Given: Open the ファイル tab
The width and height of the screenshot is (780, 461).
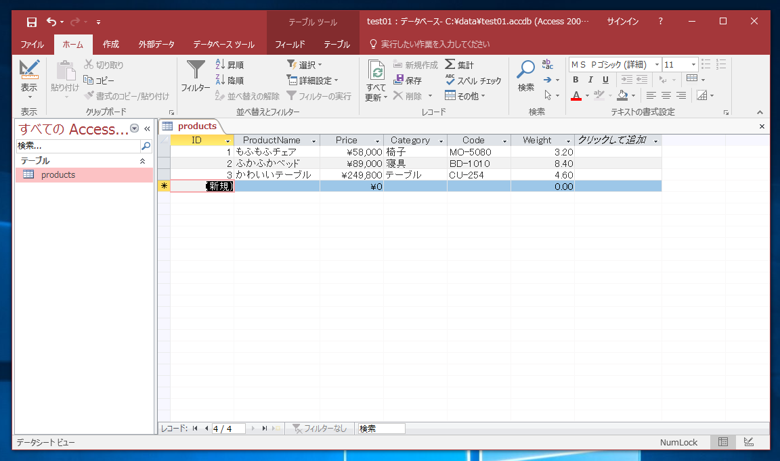Looking at the screenshot, I should [x=32, y=44].
